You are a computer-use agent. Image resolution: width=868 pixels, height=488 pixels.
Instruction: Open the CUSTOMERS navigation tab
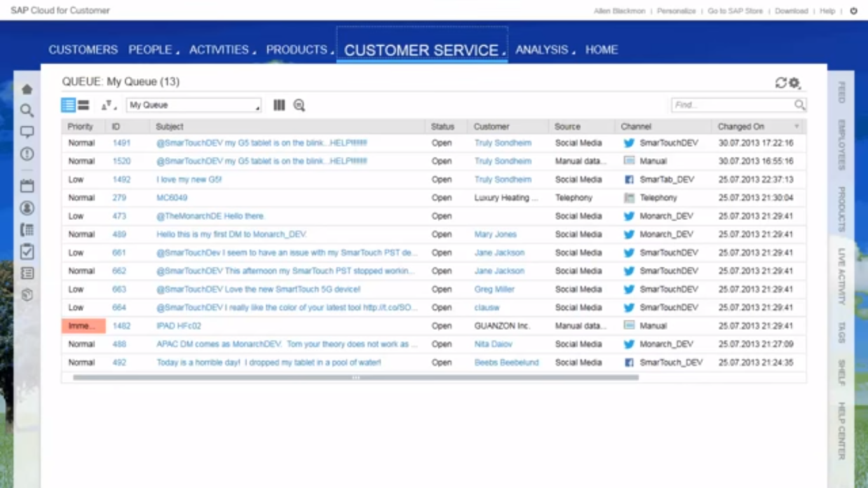coord(83,50)
